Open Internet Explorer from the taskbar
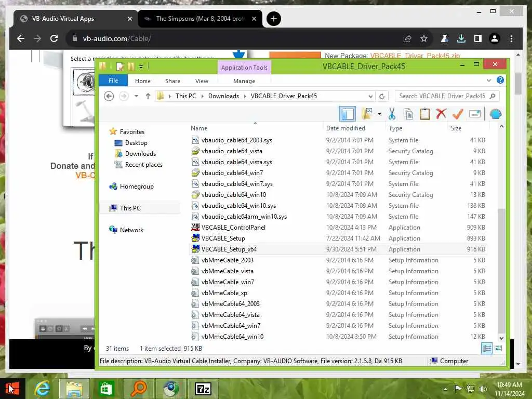 pos(42,389)
